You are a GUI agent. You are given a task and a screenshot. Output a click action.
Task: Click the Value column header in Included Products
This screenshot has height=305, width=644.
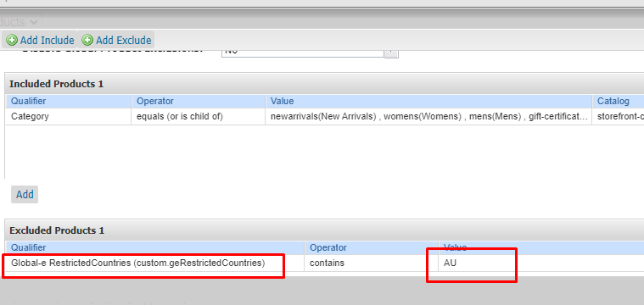tap(428, 101)
